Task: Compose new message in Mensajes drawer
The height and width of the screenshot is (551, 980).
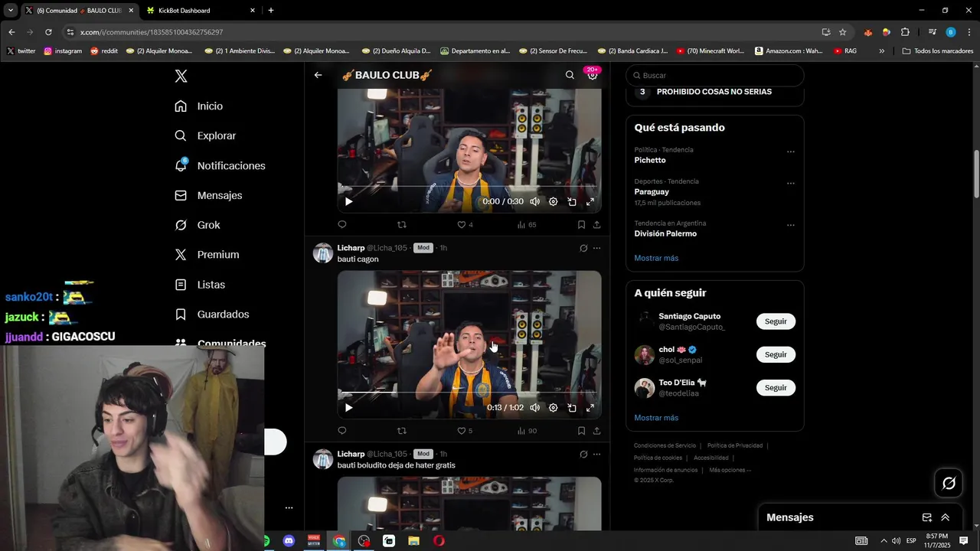Action: tap(926, 517)
